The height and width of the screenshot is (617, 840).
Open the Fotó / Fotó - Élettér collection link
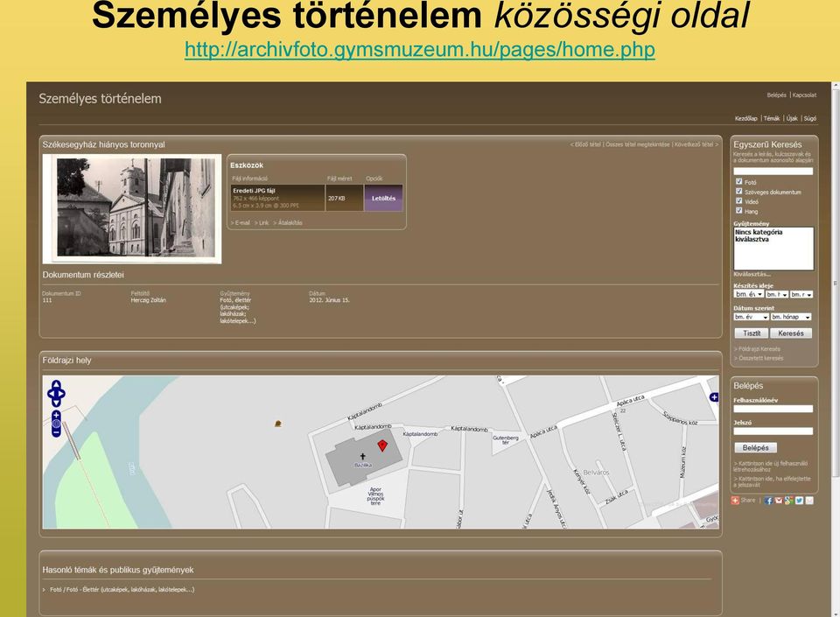click(x=122, y=589)
